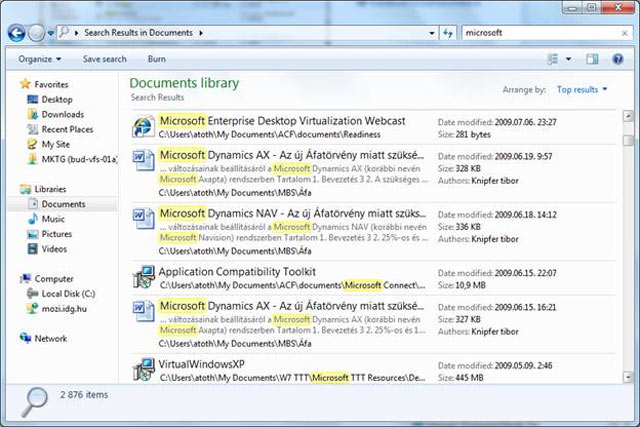Click Save search in the toolbar
640x427 pixels.
[x=105, y=60]
